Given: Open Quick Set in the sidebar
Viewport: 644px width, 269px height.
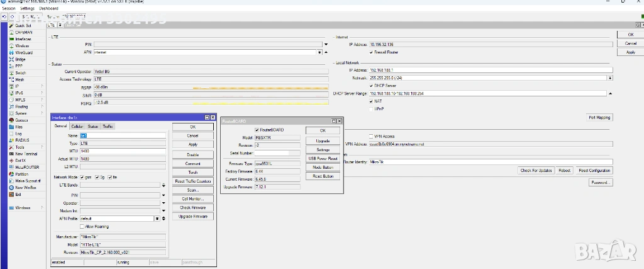Looking at the screenshot, I should 23,26.
